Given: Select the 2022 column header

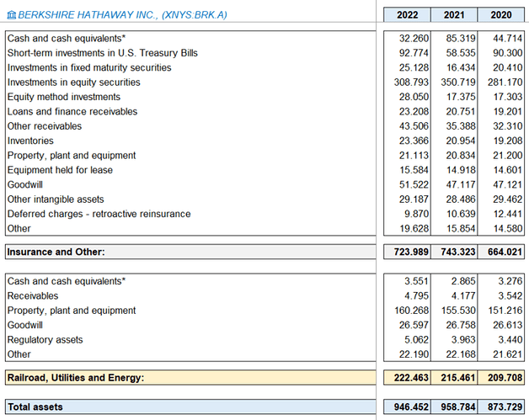Looking at the screenshot, I should (407, 15).
